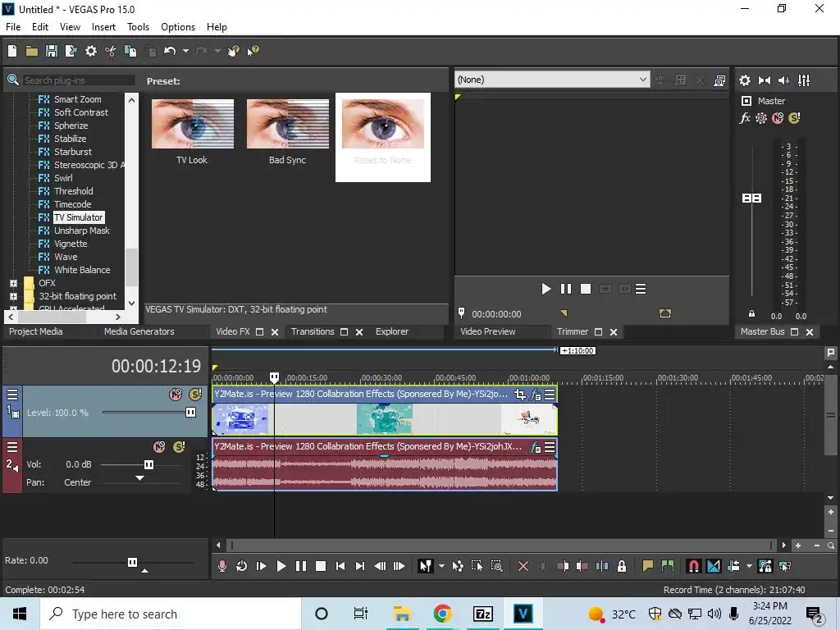Screen dimensions: 840x630
Task: Open project properties with the toolbar gear icon
Action: [x=91, y=51]
